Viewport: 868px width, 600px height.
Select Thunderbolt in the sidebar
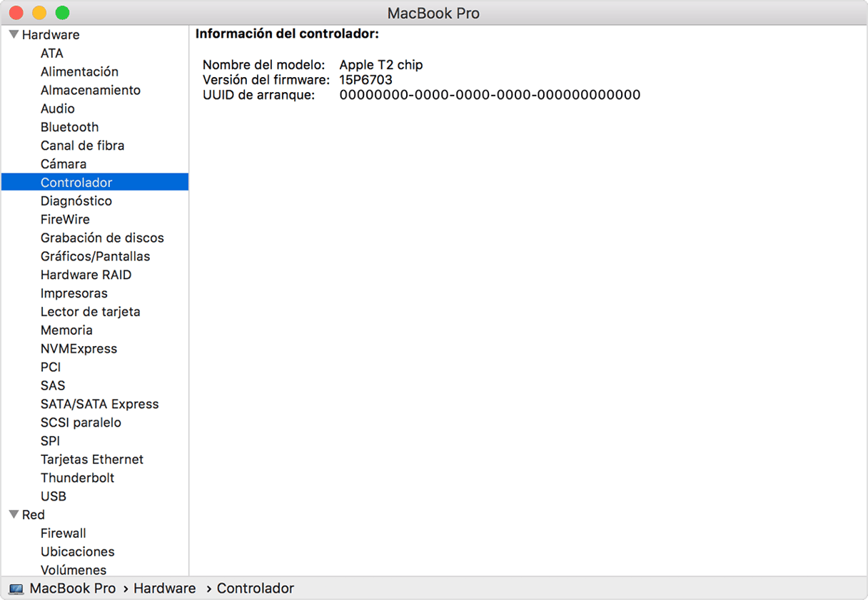coord(77,478)
